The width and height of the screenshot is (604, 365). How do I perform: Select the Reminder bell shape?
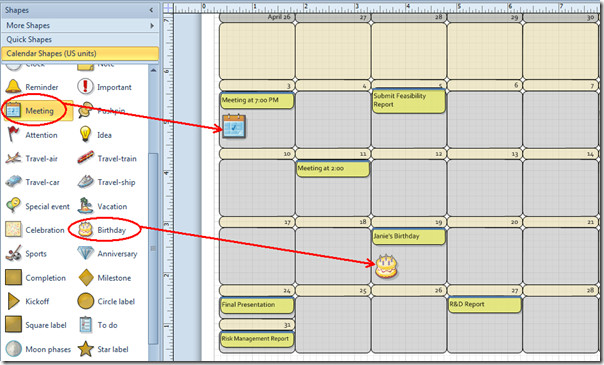tap(13, 86)
